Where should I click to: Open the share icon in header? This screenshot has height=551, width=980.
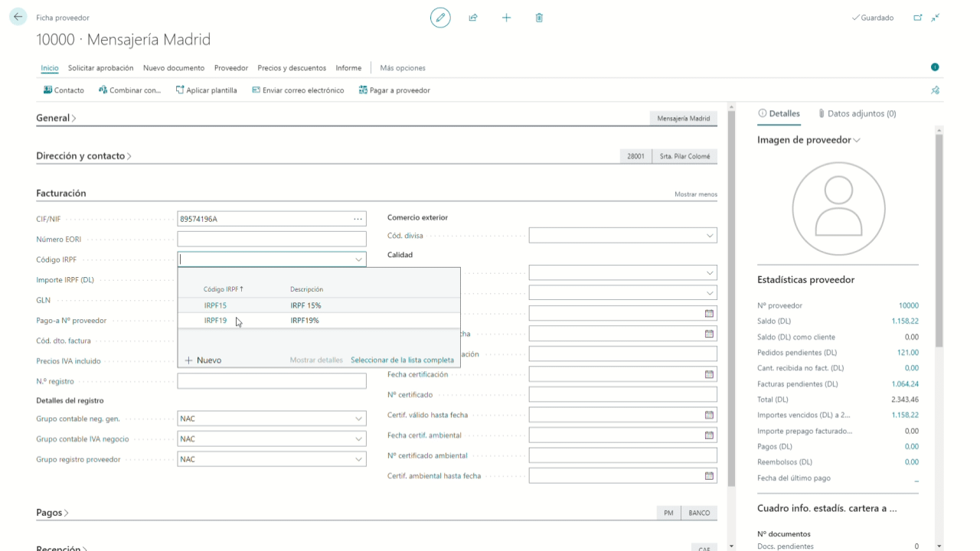[473, 18]
